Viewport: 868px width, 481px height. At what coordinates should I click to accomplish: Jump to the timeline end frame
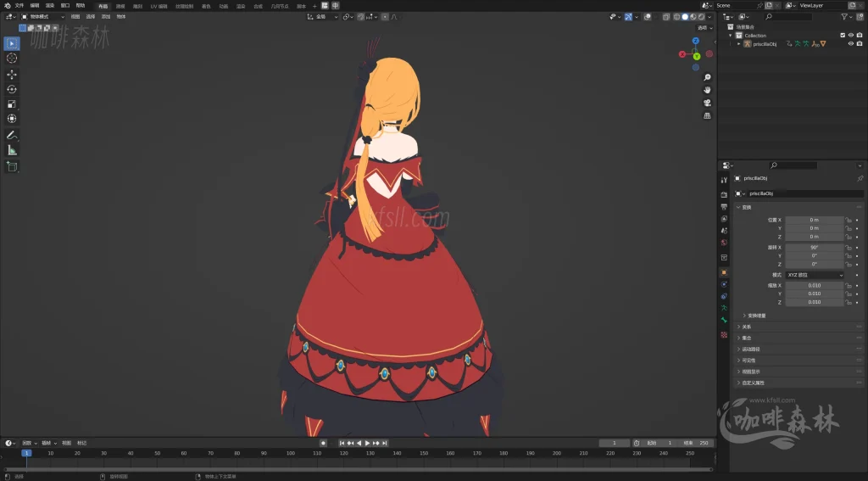point(384,444)
